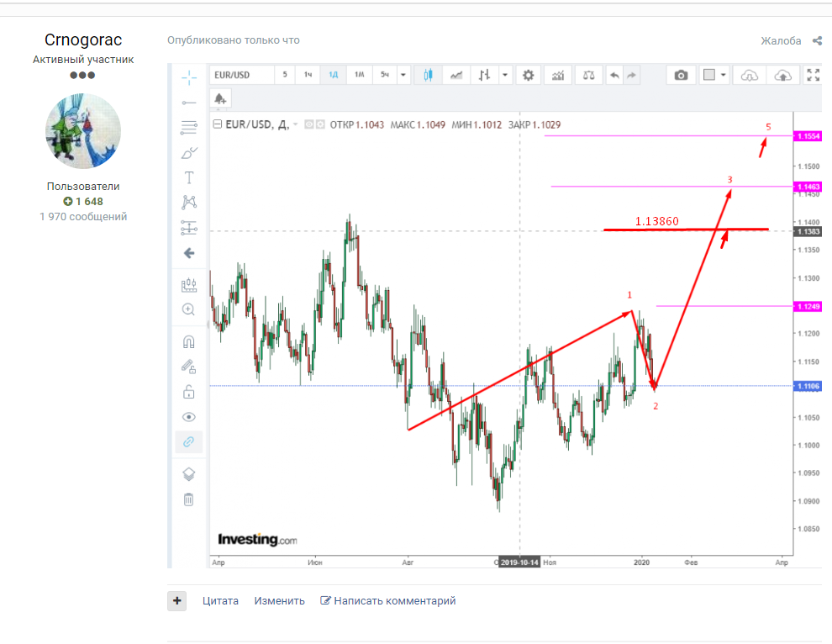832x644 pixels.
Task: Click the 1 970 сообщений text
Action: (83, 217)
